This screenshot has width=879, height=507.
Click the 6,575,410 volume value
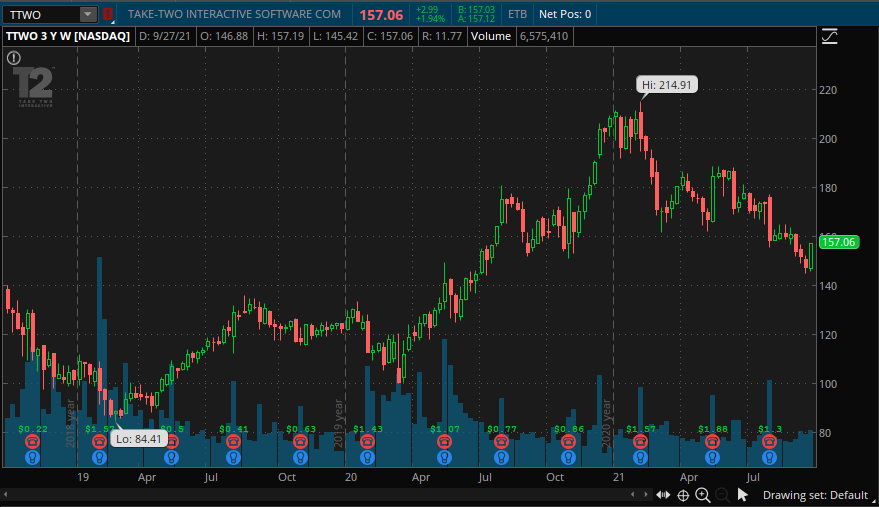point(544,36)
